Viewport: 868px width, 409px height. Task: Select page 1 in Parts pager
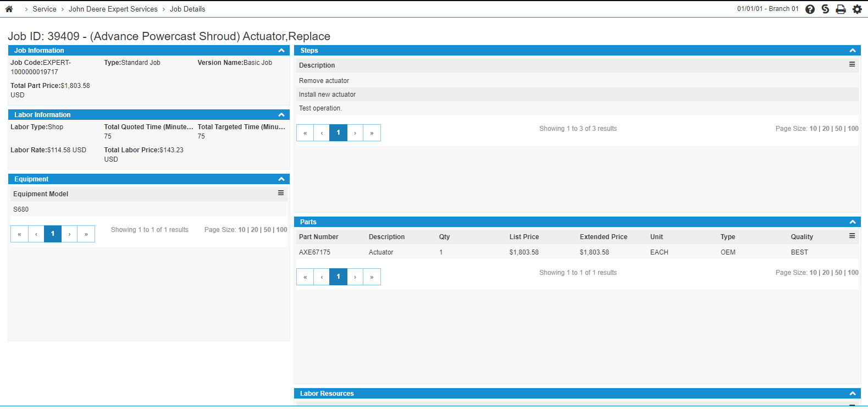tap(339, 277)
